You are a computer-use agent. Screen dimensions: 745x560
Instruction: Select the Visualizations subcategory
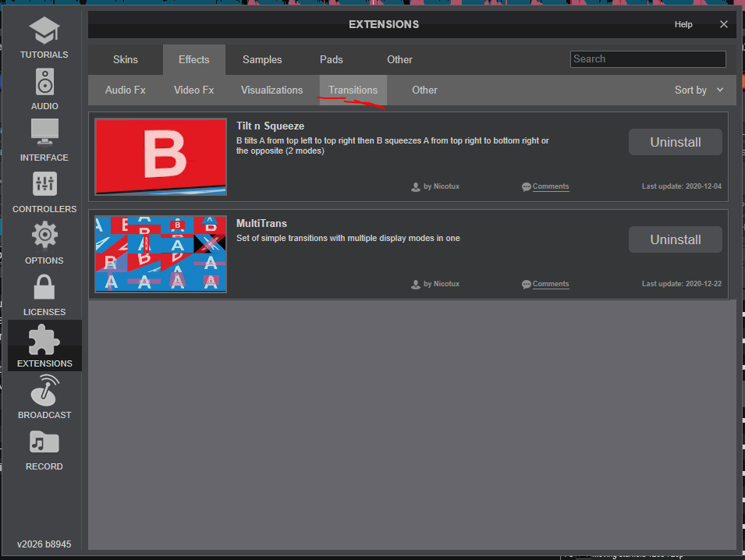[271, 90]
